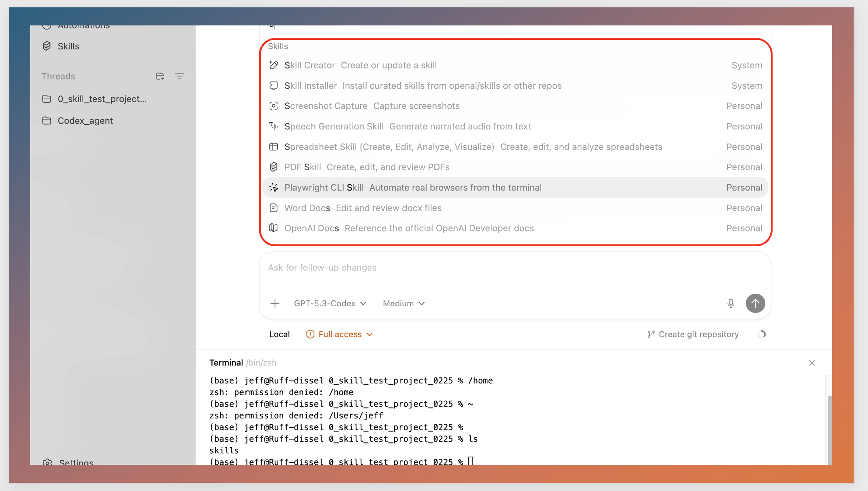Screen dimensions: 868x491
Task: Click 'zsh: permission denied: /home' terminal line
Action: click(x=281, y=392)
